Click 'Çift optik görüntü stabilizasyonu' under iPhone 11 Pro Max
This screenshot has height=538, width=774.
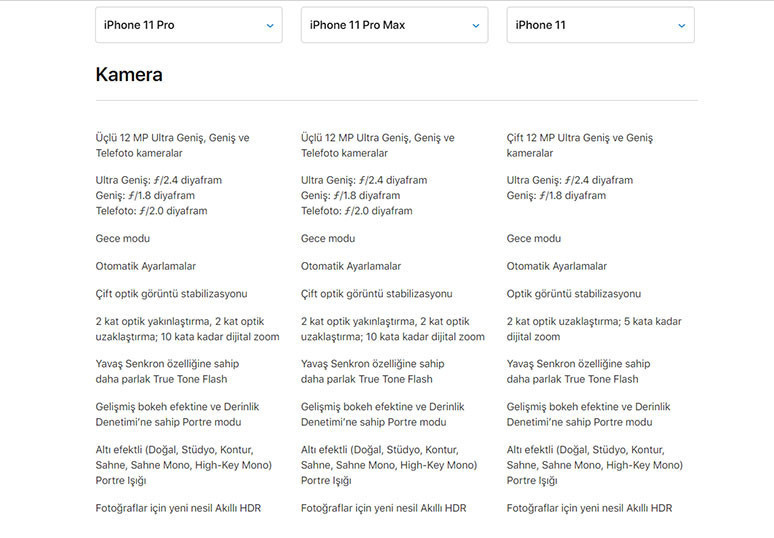(377, 294)
